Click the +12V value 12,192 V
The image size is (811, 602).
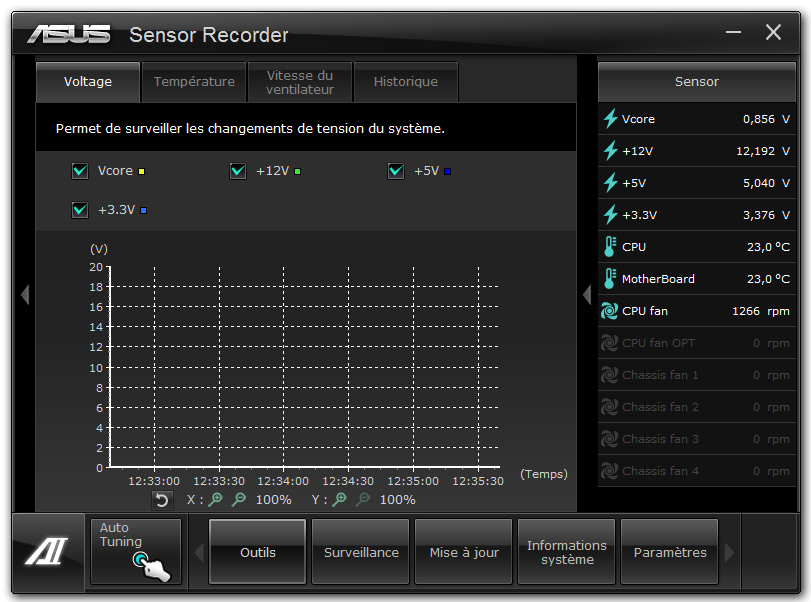pos(763,151)
